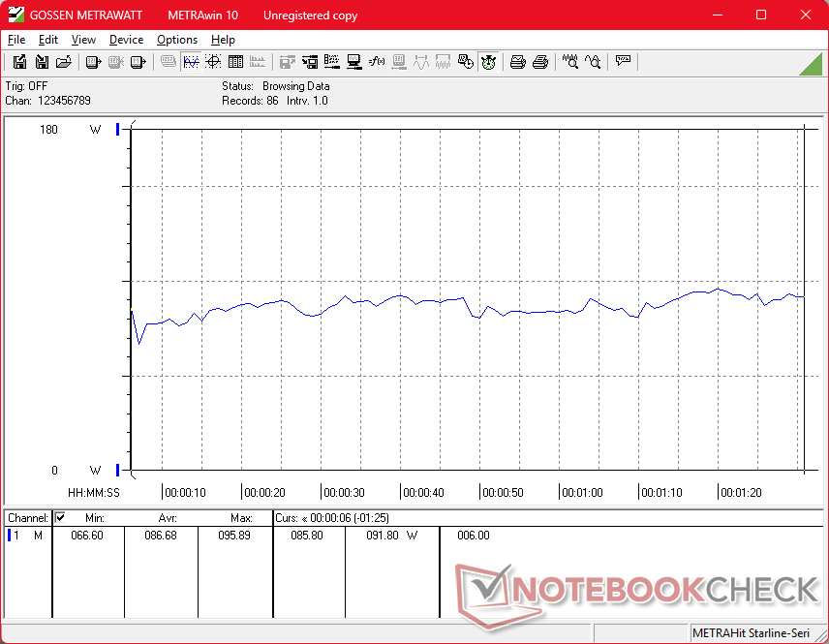
Task: Click the green alarm clock icon
Action: click(x=488, y=62)
